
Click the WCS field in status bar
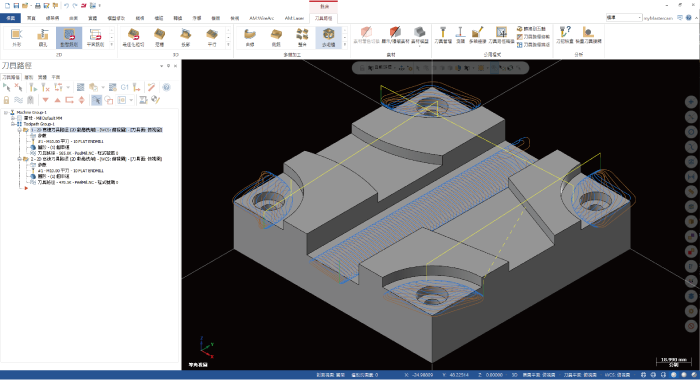point(617,375)
